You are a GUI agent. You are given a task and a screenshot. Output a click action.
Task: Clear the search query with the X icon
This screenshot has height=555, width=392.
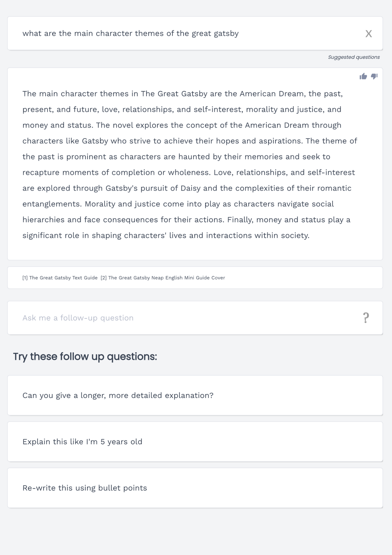coord(368,34)
